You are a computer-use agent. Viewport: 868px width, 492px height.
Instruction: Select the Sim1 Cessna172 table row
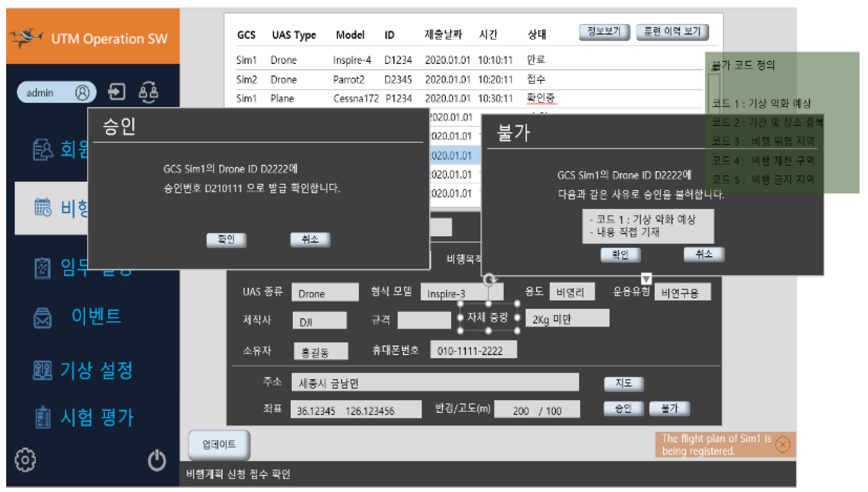point(469,98)
